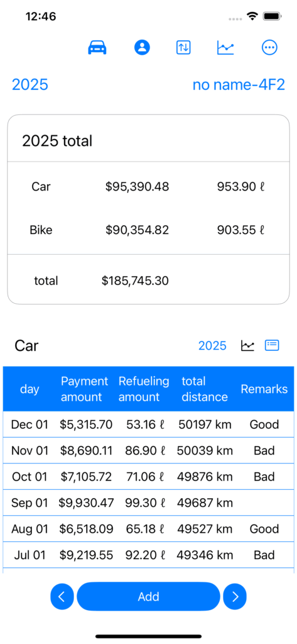
Task: Check the Wi-Fi status icon
Action: coord(252,16)
